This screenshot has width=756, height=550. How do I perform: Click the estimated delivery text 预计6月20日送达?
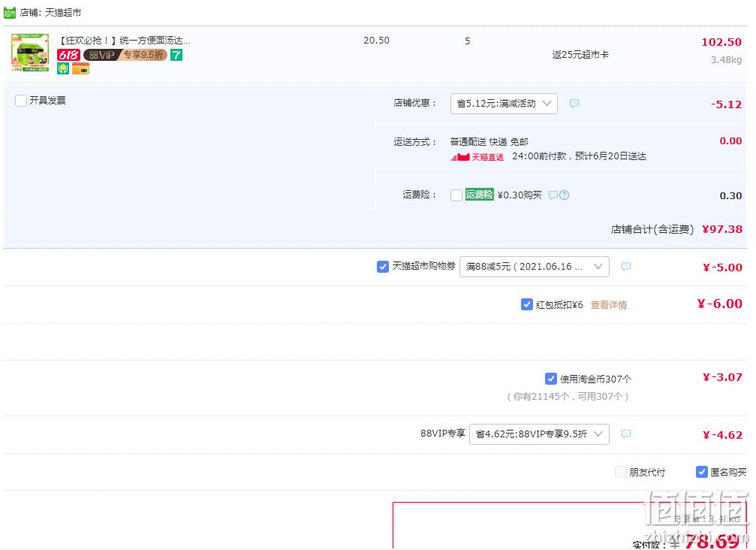point(610,156)
